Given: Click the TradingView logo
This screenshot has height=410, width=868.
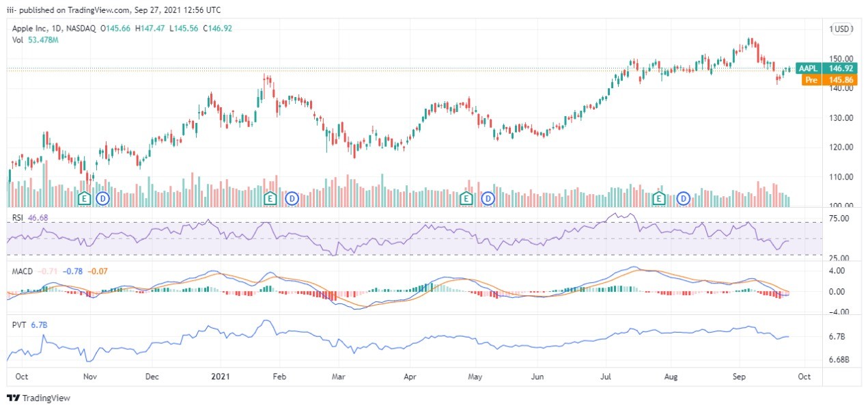Looking at the screenshot, I should (x=38, y=398).
